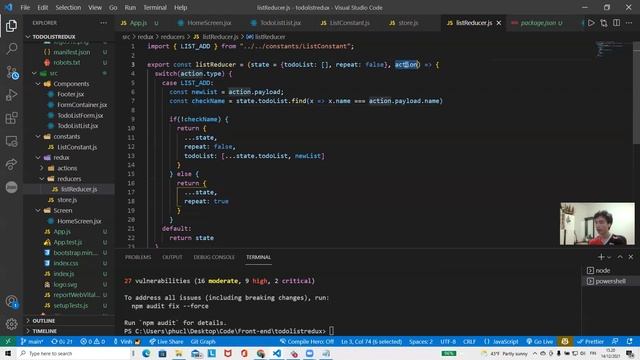The width and height of the screenshot is (640, 360).
Task: Create a new terminal with plus icon
Action: [x=601, y=257]
